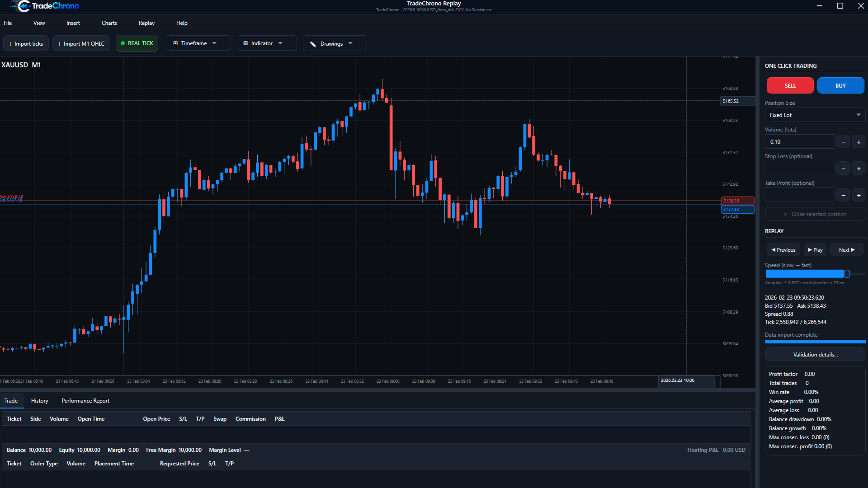Decrease Stop Loss with minus button

tap(843, 169)
